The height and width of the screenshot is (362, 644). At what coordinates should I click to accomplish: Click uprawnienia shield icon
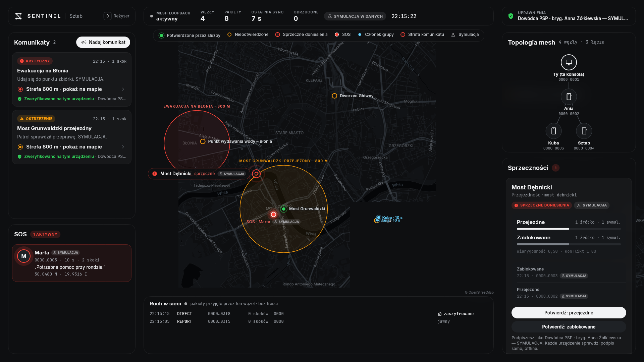point(511,16)
